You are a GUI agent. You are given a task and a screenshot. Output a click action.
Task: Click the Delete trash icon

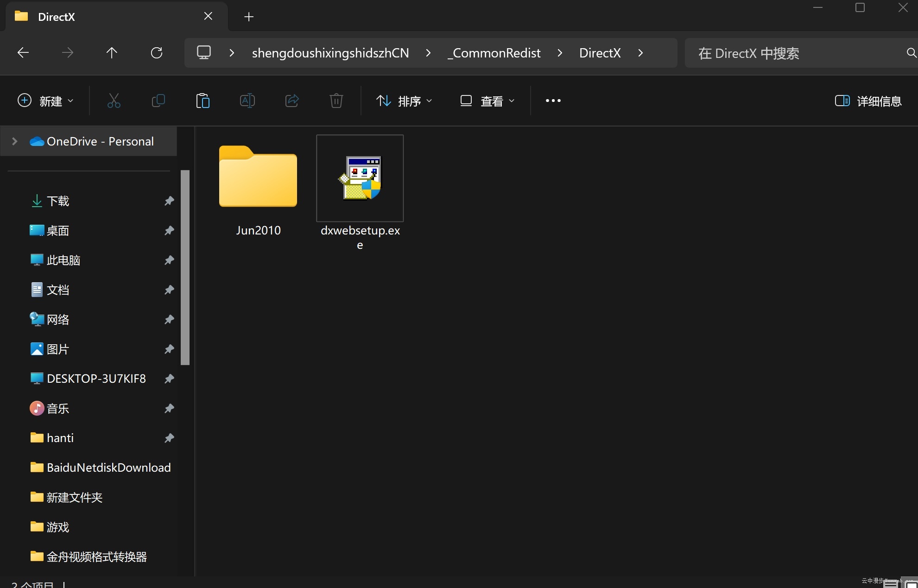(336, 101)
